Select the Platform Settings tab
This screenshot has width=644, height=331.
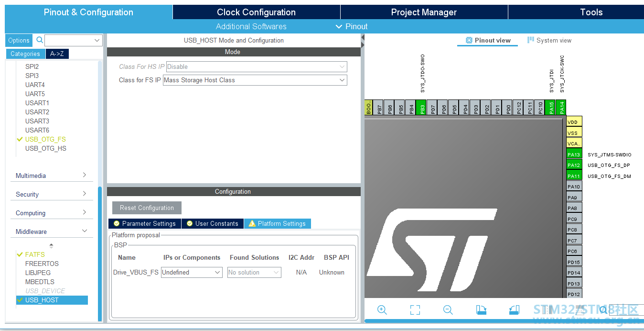point(278,223)
